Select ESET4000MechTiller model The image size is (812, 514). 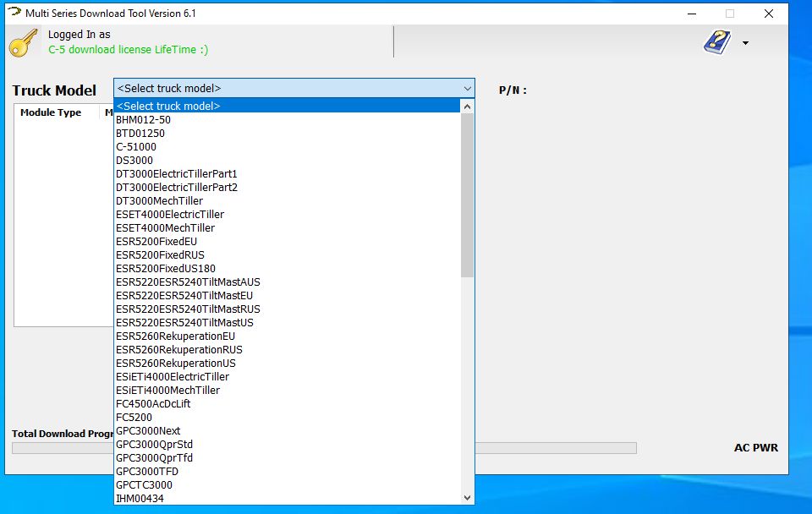[x=287, y=227]
